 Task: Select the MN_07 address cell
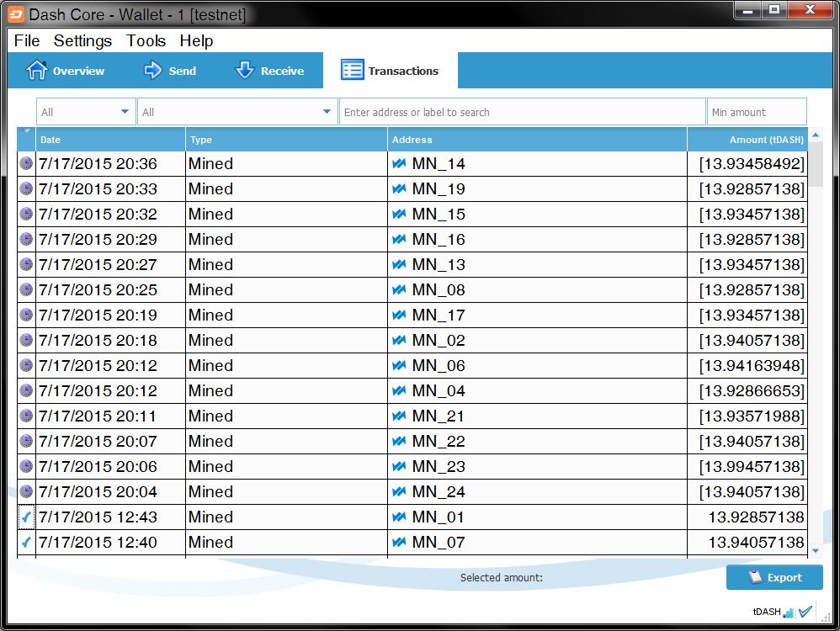pos(537,542)
